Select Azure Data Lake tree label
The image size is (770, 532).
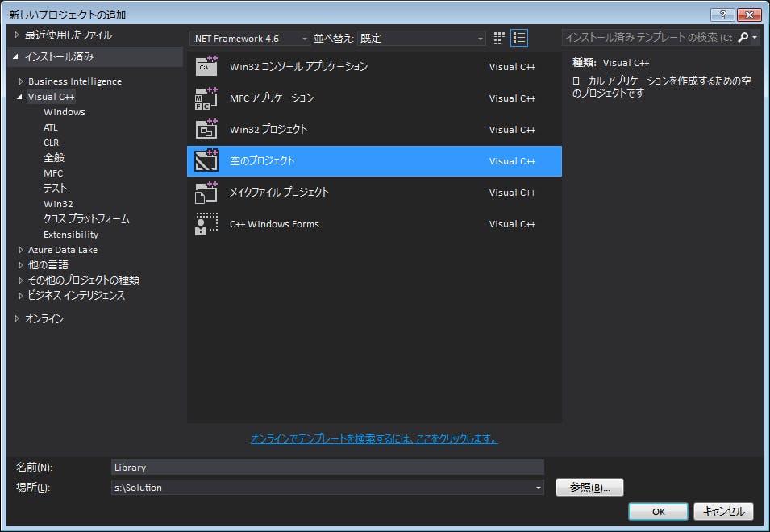point(63,250)
